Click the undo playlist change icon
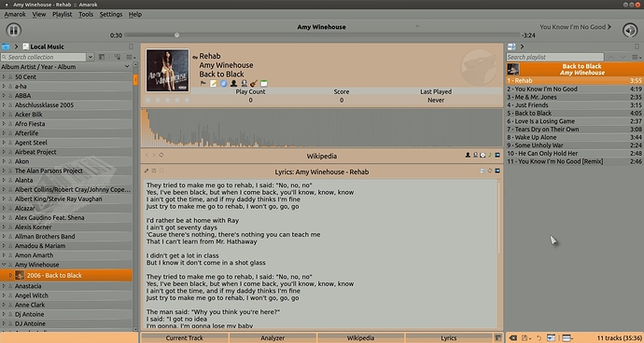The height and width of the screenshot is (343, 644). tap(539, 338)
